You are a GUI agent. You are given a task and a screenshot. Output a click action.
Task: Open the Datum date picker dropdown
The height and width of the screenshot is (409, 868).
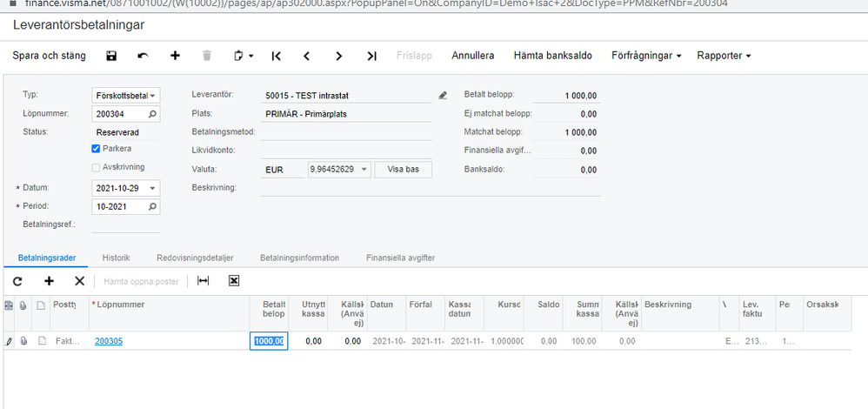click(152, 188)
